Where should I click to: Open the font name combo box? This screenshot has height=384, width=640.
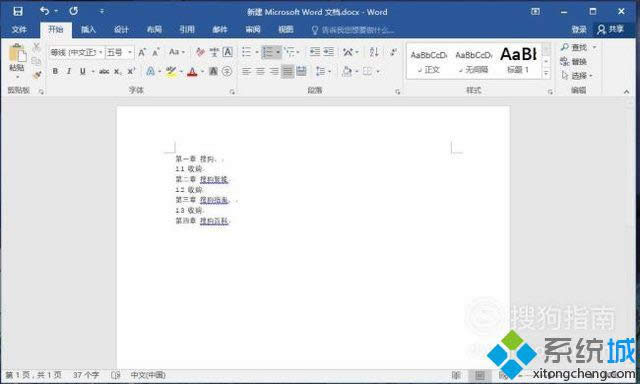76,52
